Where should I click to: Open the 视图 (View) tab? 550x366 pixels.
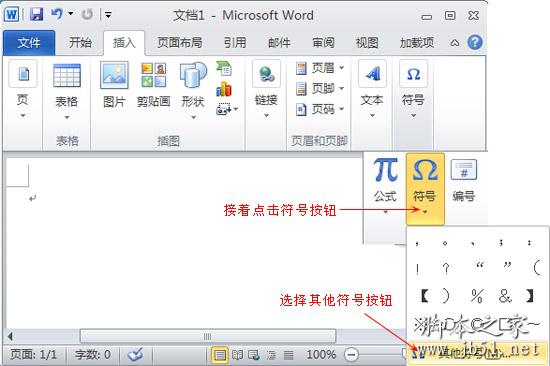pos(367,43)
